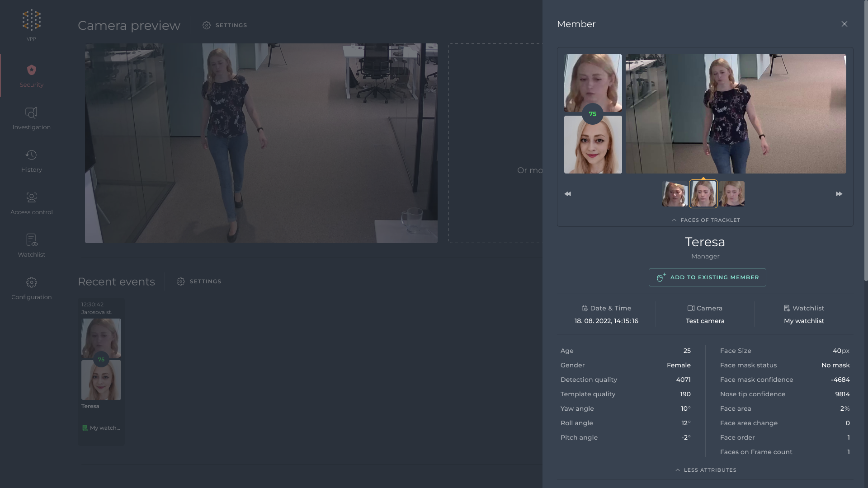
Task: Open the Teresa recent event card
Action: (101, 371)
